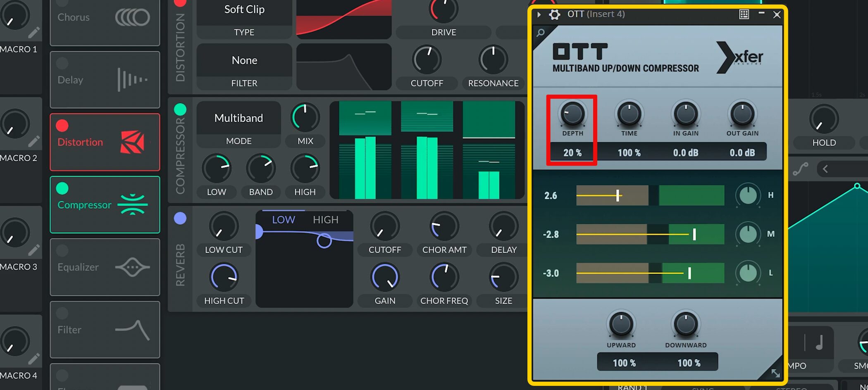
Task: Adjust the reverb Low Cut knob
Action: coord(224,227)
